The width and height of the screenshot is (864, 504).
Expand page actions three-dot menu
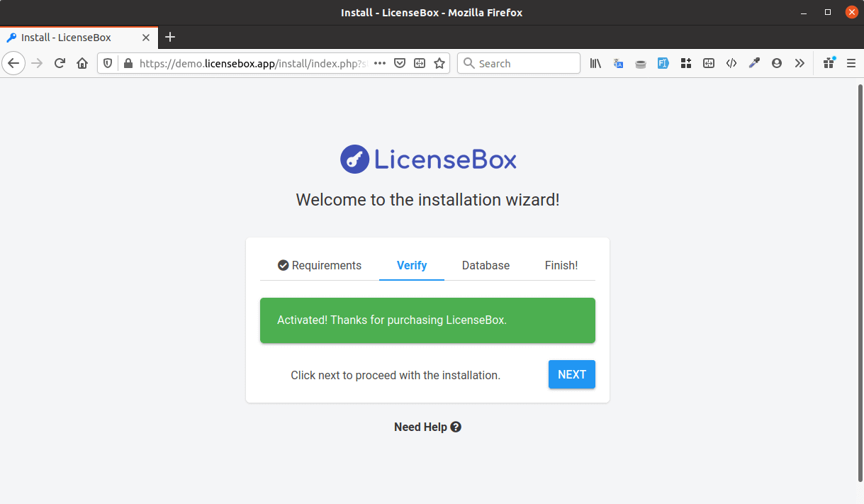pyautogui.click(x=380, y=63)
